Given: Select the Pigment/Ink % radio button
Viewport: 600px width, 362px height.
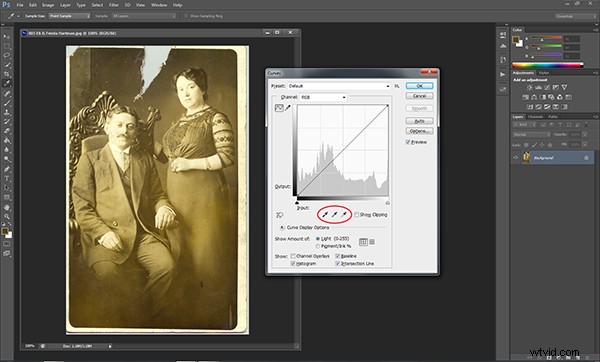Looking at the screenshot, I should click(x=318, y=246).
